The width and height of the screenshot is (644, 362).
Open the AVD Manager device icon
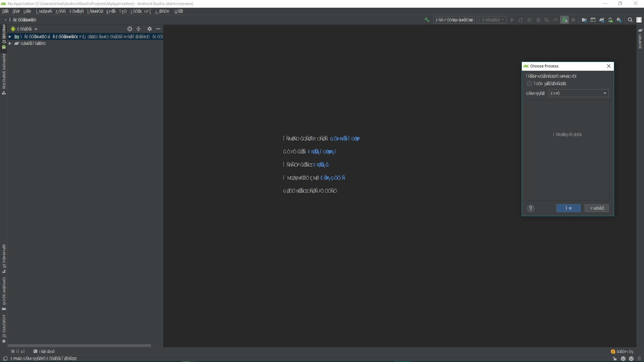click(610, 20)
